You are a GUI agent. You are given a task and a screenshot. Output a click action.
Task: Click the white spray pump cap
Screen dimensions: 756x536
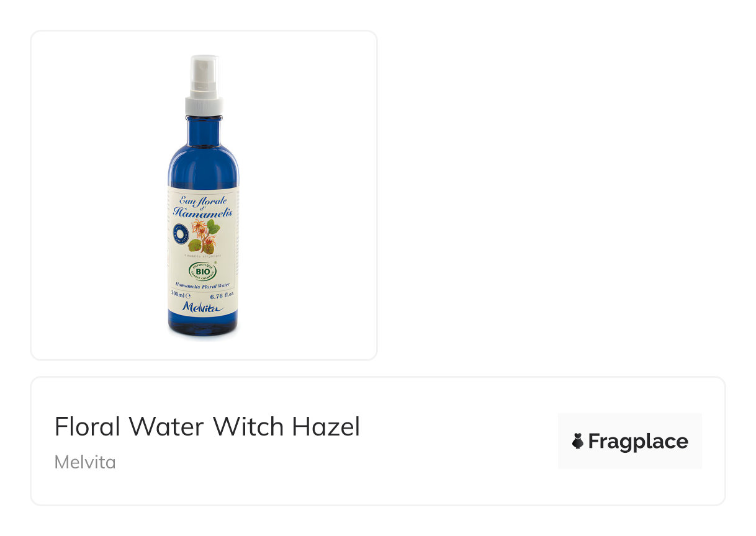pyautogui.click(x=204, y=85)
